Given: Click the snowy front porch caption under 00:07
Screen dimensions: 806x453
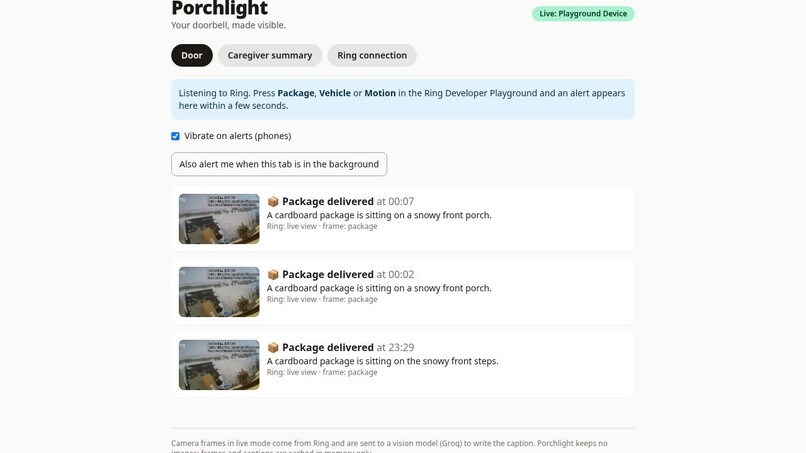Looking at the screenshot, I should click(x=379, y=215).
